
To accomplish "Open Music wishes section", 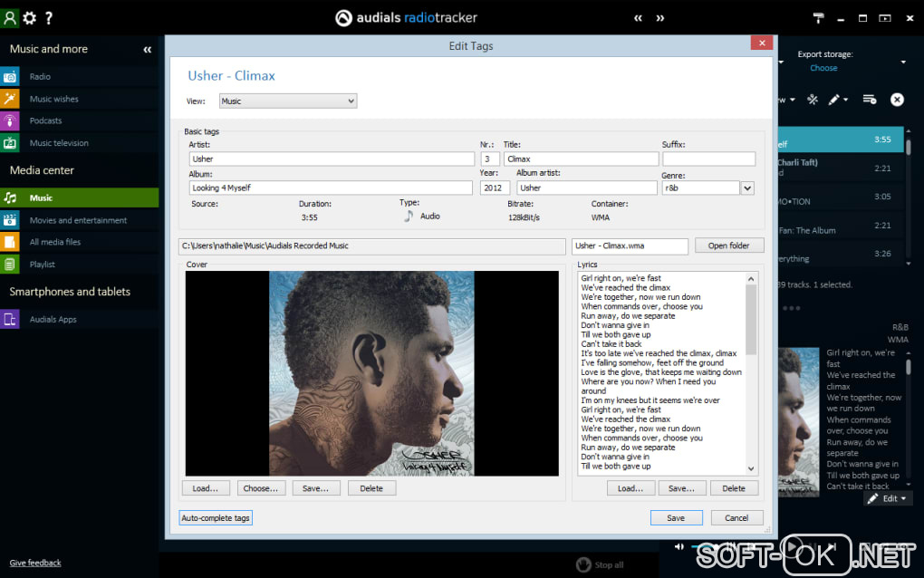I will pyautogui.click(x=80, y=99).
